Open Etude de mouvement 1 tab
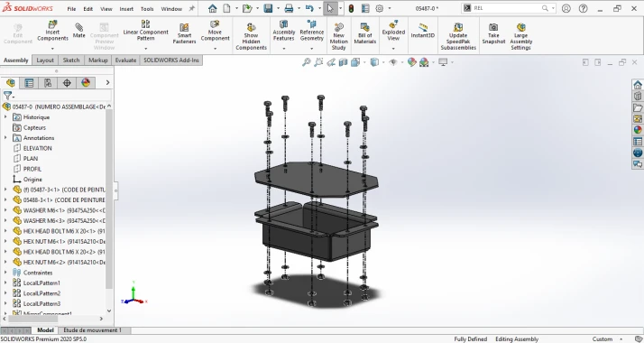This screenshot has height=343, width=644. (x=92, y=329)
